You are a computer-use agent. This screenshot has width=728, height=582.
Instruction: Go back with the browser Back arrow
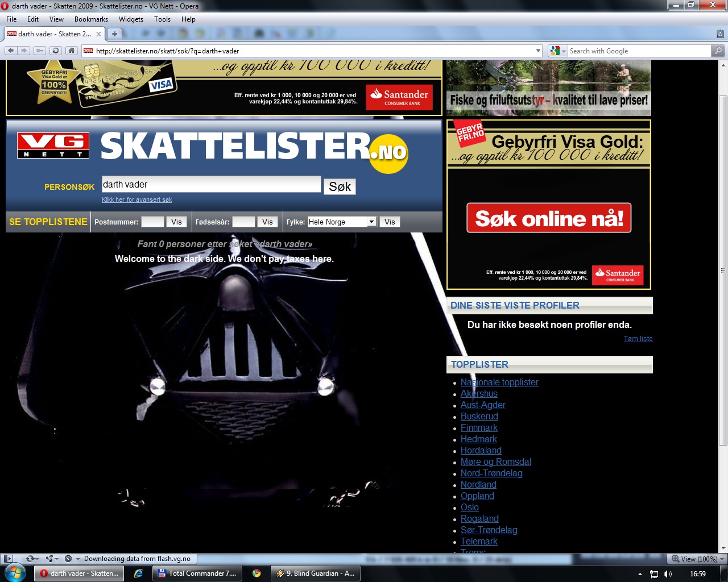[x=11, y=51]
